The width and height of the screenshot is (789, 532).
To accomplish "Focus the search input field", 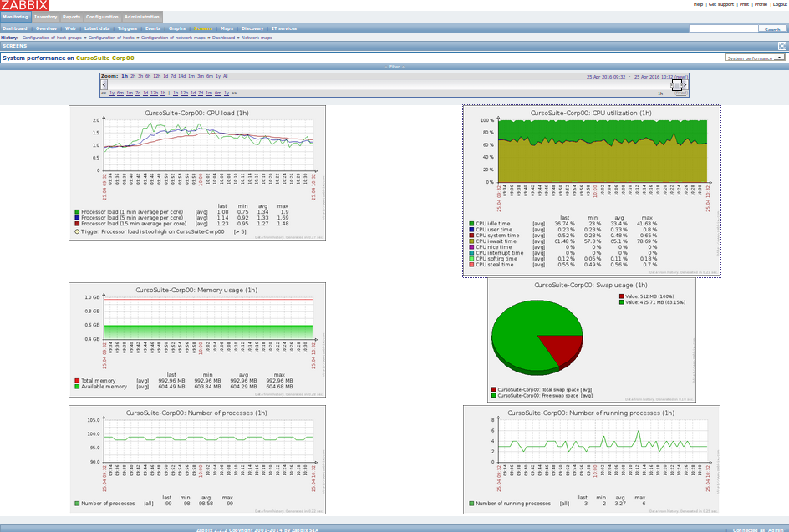I will tap(724, 28).
